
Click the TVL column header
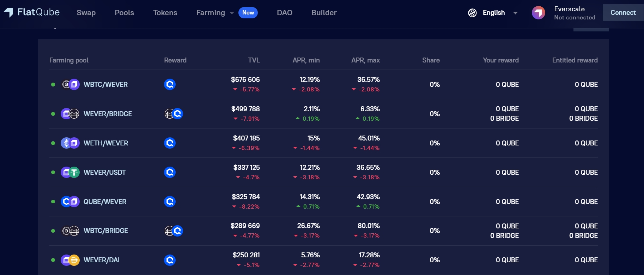pyautogui.click(x=254, y=60)
